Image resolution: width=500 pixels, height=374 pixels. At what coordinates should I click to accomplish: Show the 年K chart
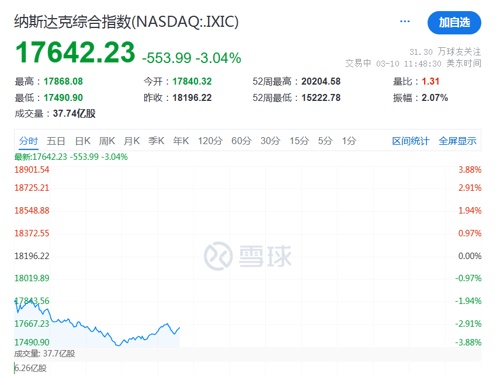(x=181, y=141)
